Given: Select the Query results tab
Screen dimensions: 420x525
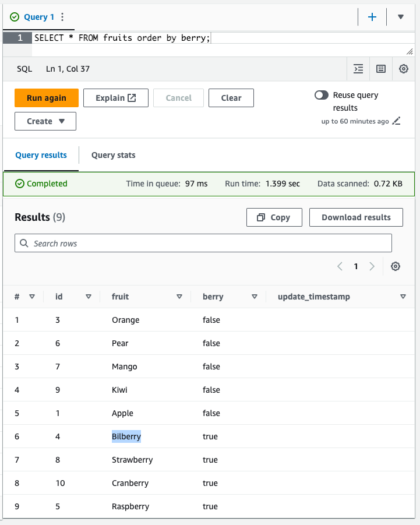Looking at the screenshot, I should coord(41,155).
